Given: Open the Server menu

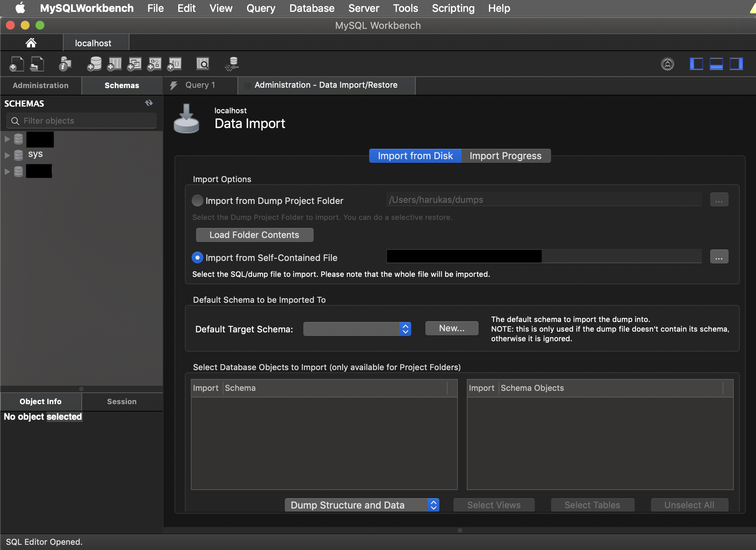Looking at the screenshot, I should [364, 8].
